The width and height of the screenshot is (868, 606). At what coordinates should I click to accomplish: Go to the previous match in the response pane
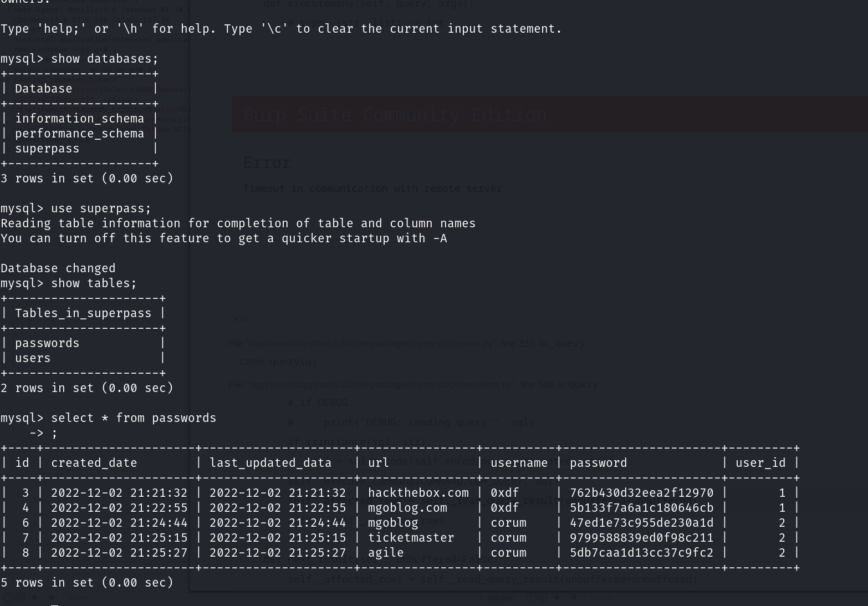(x=558, y=598)
